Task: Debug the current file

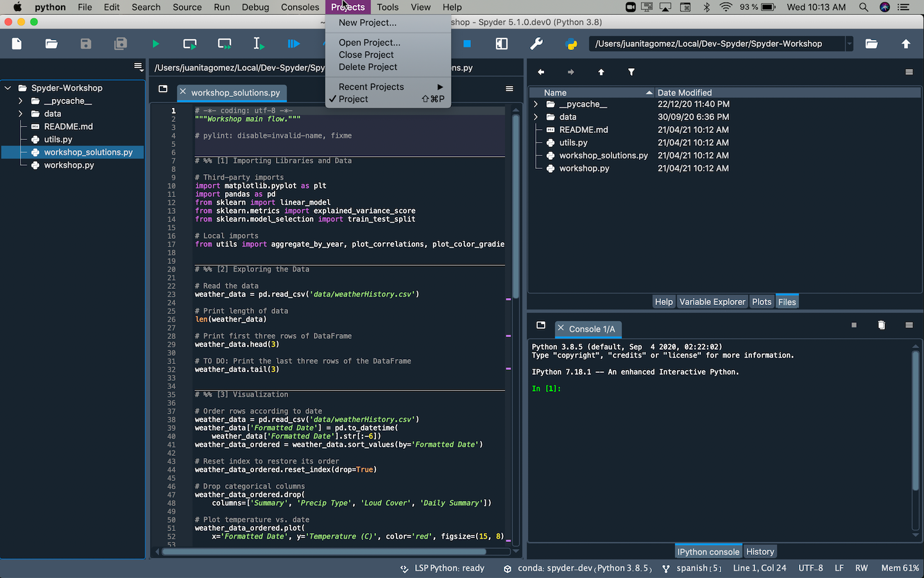Action: (293, 44)
